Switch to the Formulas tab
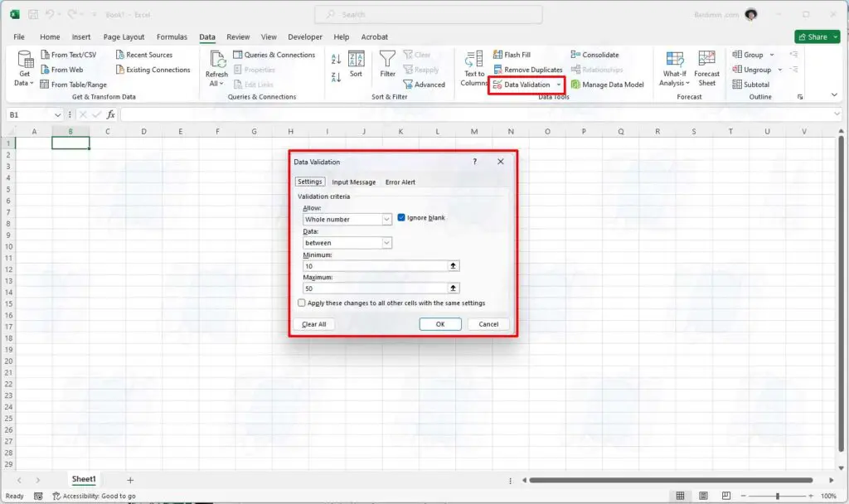Viewport: 849px width, 504px height. tap(172, 36)
